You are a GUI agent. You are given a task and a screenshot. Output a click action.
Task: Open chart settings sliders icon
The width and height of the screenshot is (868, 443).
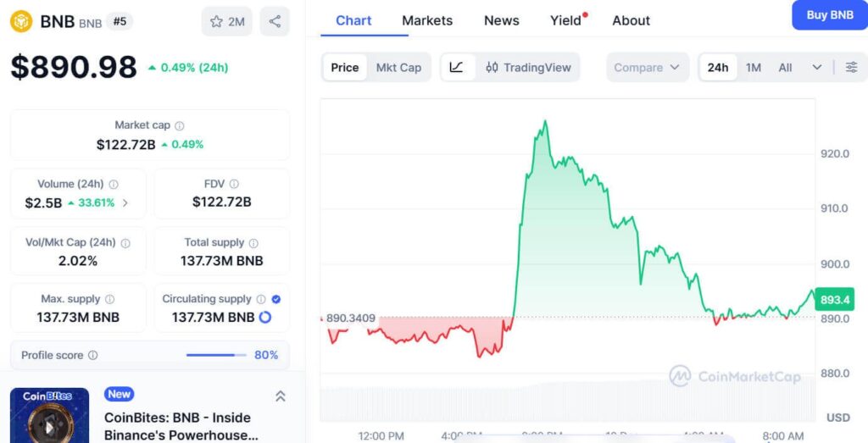[x=851, y=67]
